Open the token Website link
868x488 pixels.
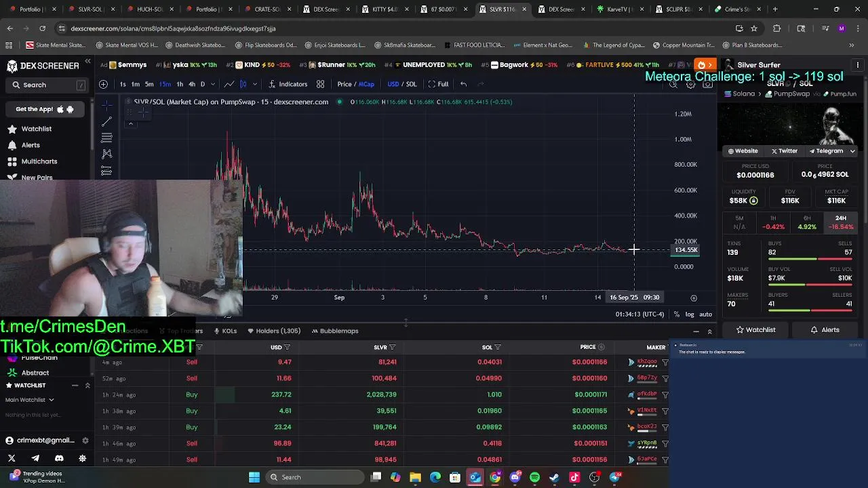point(743,151)
